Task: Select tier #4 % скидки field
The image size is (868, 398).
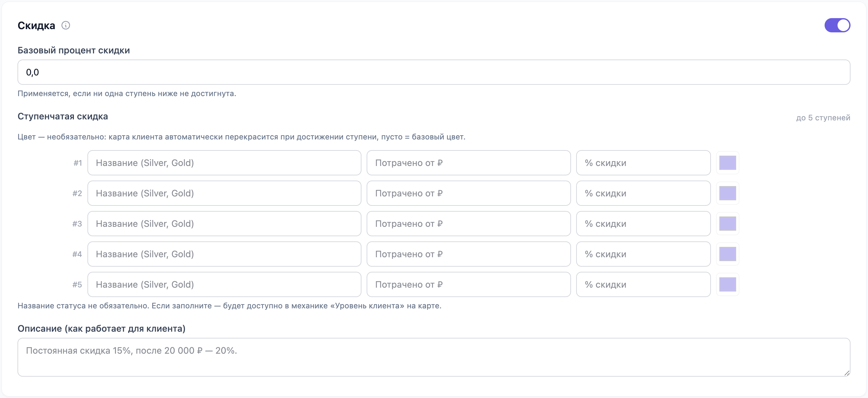Action: pyautogui.click(x=643, y=254)
